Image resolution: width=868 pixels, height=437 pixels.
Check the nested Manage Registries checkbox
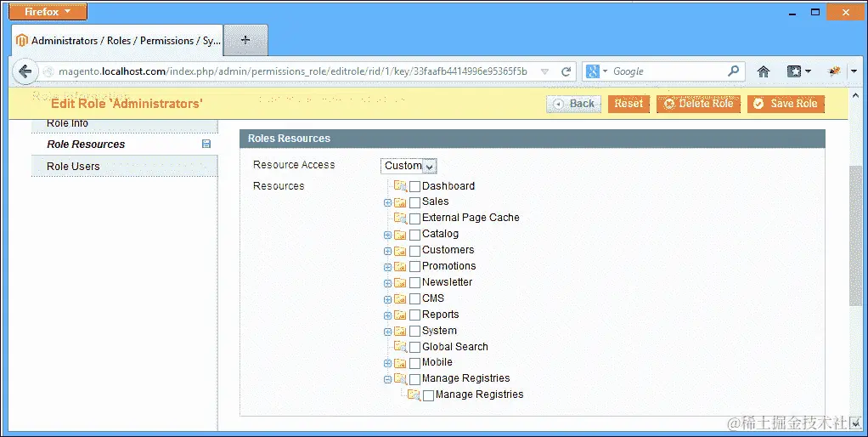coord(428,396)
